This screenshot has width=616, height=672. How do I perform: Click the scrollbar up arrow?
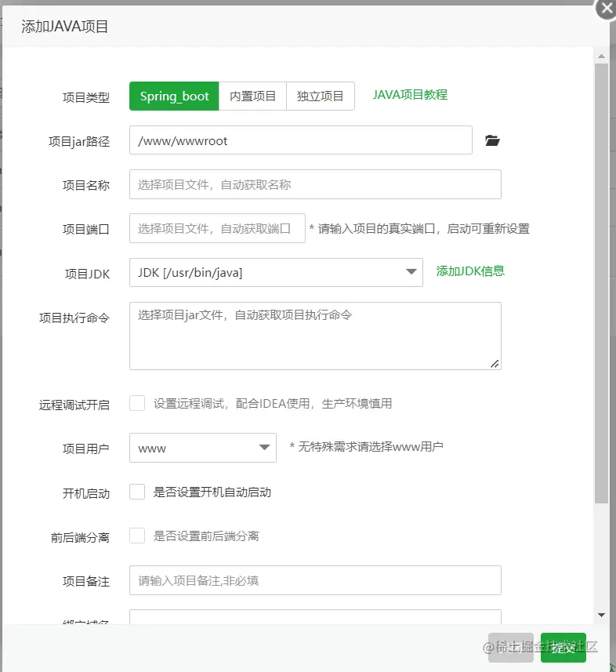[x=601, y=56]
